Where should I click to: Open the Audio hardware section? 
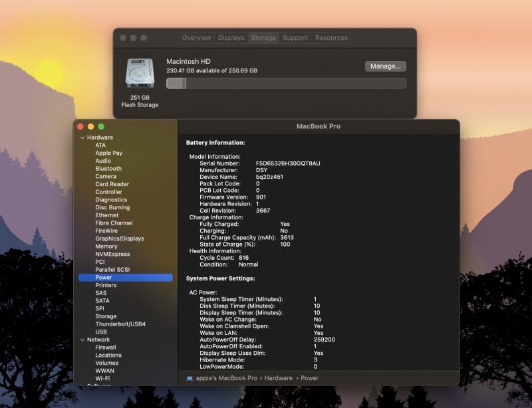pyautogui.click(x=103, y=161)
